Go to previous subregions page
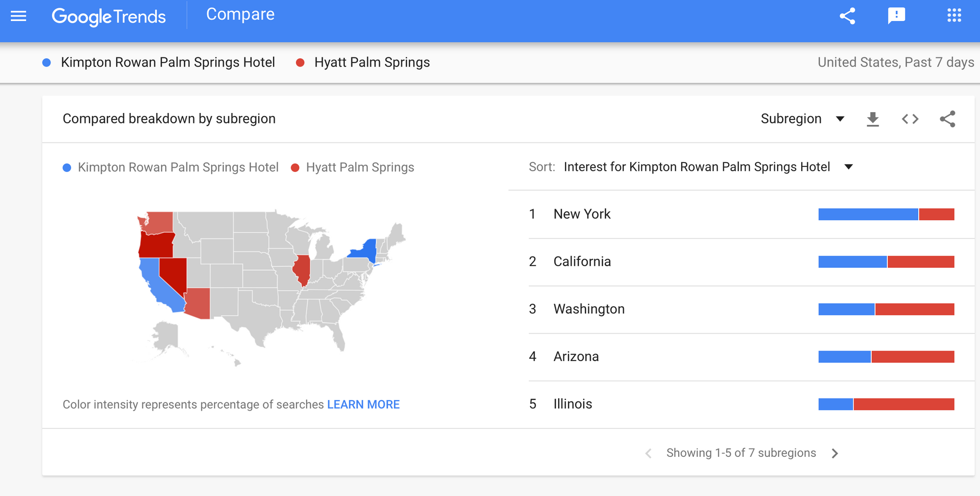Viewport: 980px width, 496px height. pos(648,453)
